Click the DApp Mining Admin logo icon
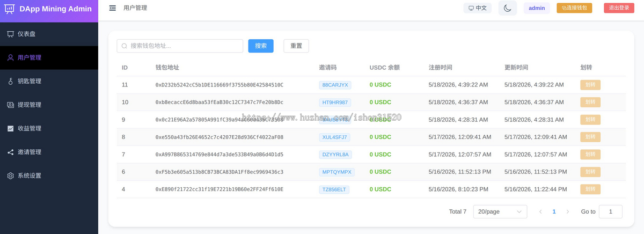 point(10,9)
